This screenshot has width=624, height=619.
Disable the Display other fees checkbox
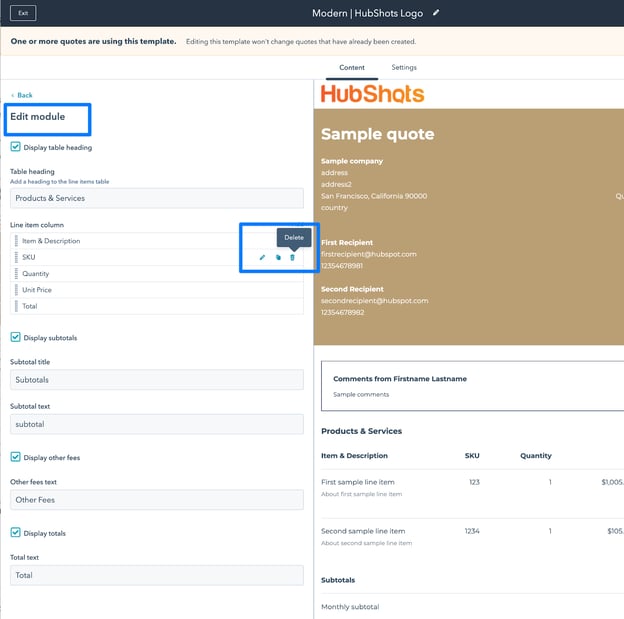(16, 457)
